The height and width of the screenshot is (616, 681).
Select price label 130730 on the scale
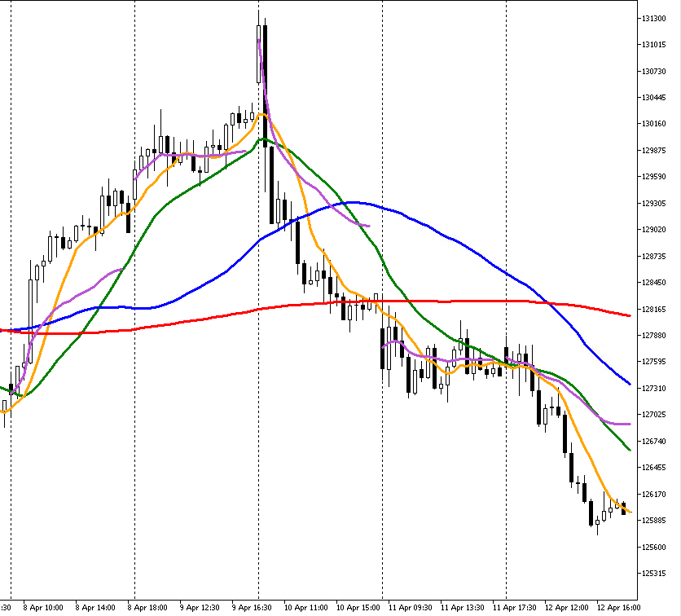[653, 71]
